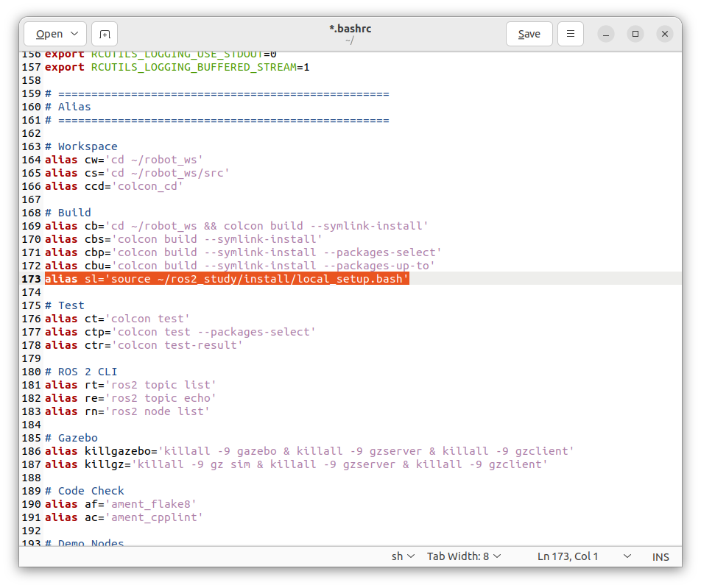Click the alias rt='ros2 topic list' line
The height and width of the screenshot is (588, 701).
tap(130, 385)
